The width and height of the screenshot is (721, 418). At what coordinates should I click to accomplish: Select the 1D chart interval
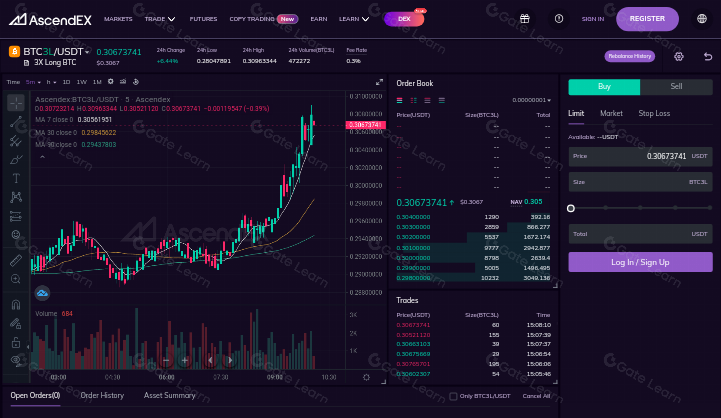[66, 82]
